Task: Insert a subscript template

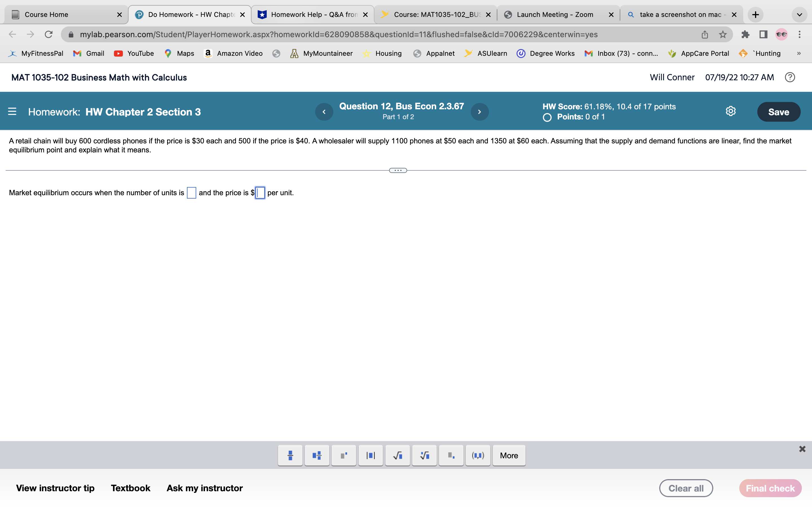Action: click(x=451, y=455)
